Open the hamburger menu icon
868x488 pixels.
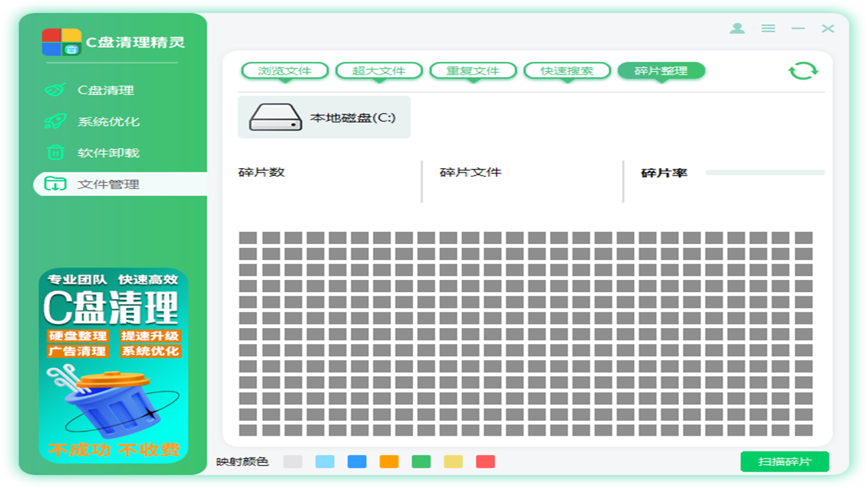pyautogui.click(x=768, y=28)
